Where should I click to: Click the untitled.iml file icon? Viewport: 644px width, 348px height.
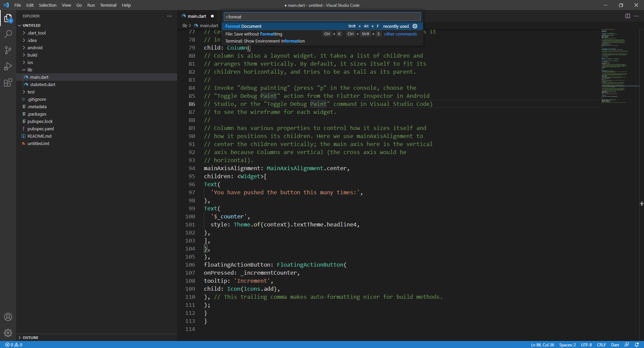click(x=23, y=143)
